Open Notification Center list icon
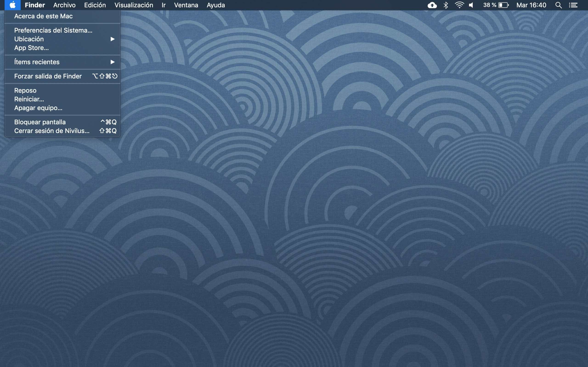This screenshot has height=367, width=588. pyautogui.click(x=573, y=5)
